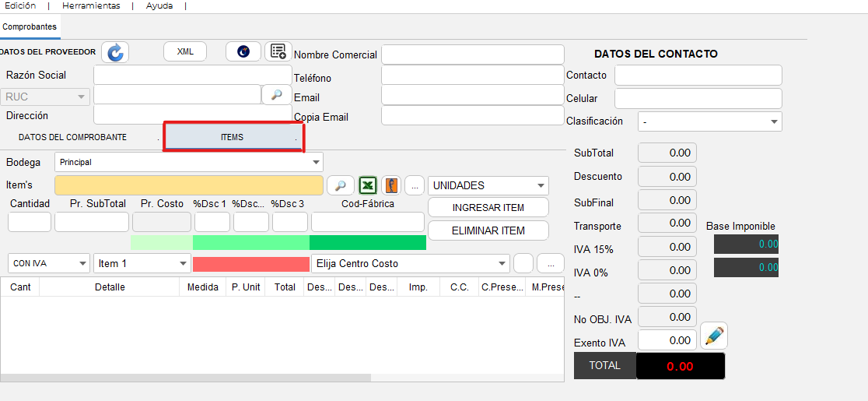
Task: Click the blue refresh arrow icon
Action: click(115, 52)
